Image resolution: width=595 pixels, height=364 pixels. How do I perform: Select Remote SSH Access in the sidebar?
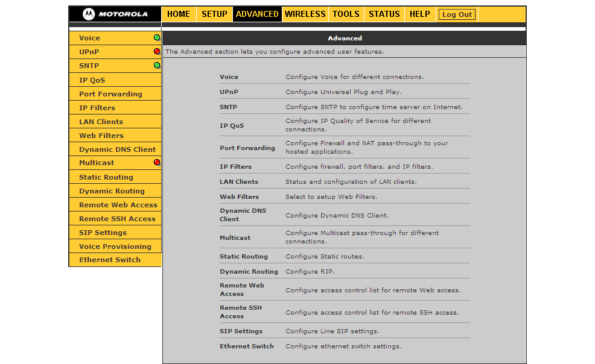(117, 219)
